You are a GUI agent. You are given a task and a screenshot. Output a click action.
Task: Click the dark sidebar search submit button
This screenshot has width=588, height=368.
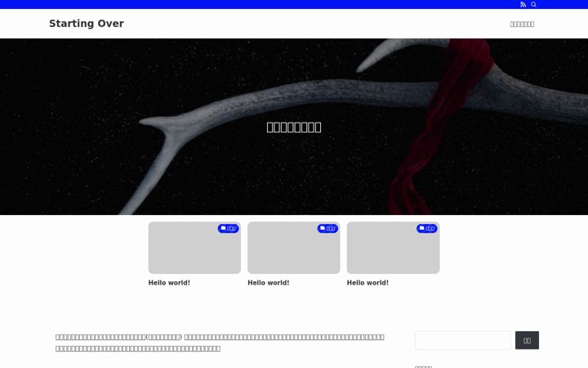click(x=527, y=340)
